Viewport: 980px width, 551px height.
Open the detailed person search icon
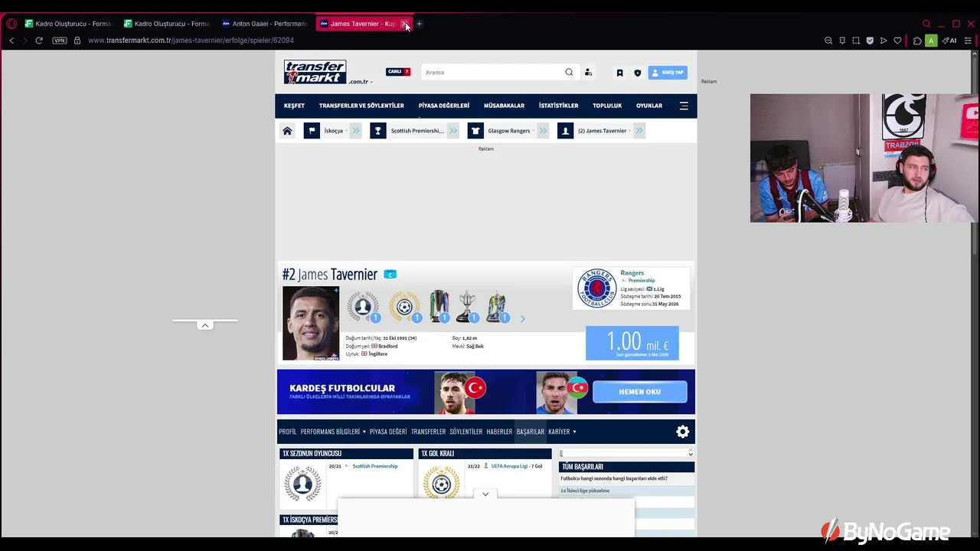coord(588,72)
